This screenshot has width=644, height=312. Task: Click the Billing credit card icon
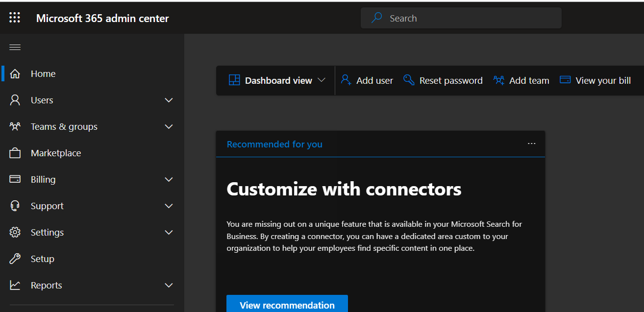(15, 179)
